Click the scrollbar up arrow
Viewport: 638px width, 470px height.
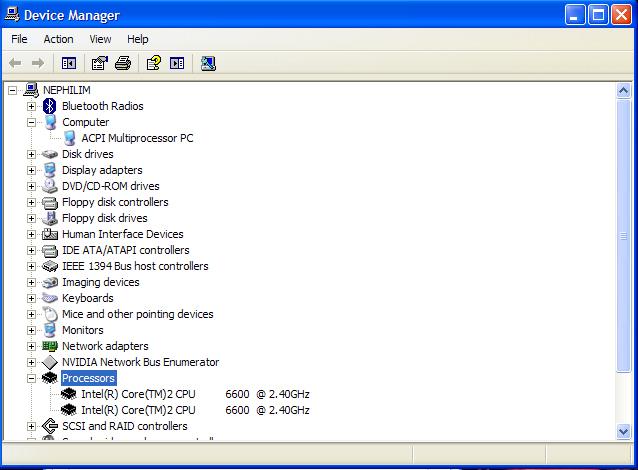pos(623,90)
